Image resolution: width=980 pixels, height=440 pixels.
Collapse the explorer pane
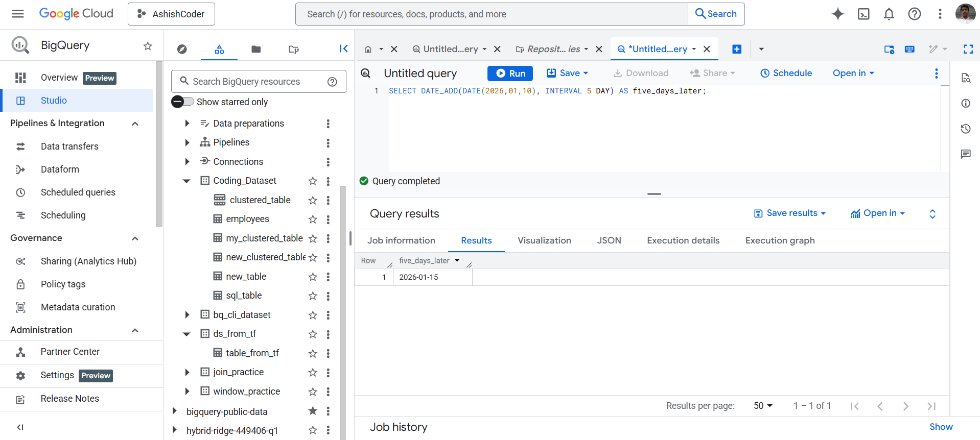[x=343, y=48]
